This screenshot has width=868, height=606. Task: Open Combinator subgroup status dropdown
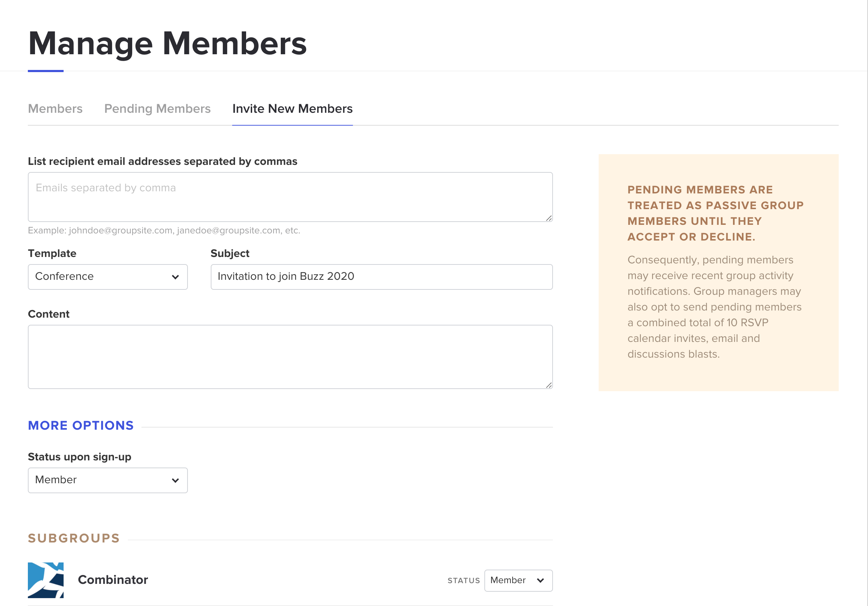coord(518,580)
